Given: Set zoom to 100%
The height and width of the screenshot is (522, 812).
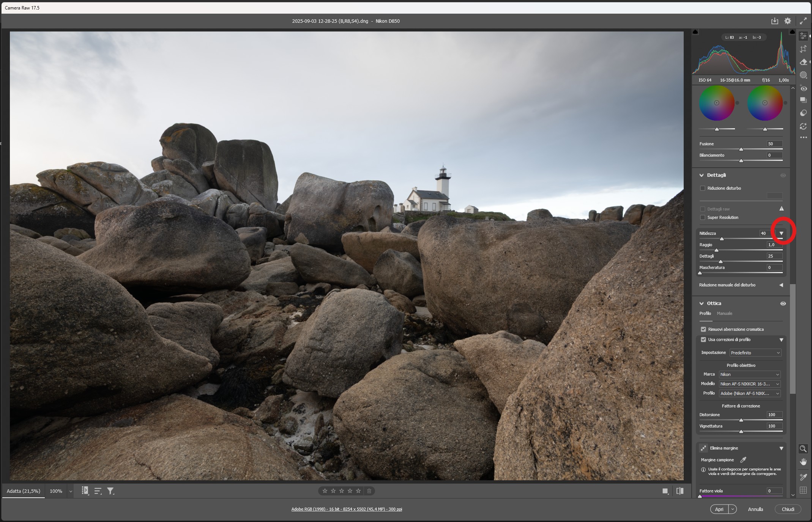Looking at the screenshot, I should pos(56,491).
